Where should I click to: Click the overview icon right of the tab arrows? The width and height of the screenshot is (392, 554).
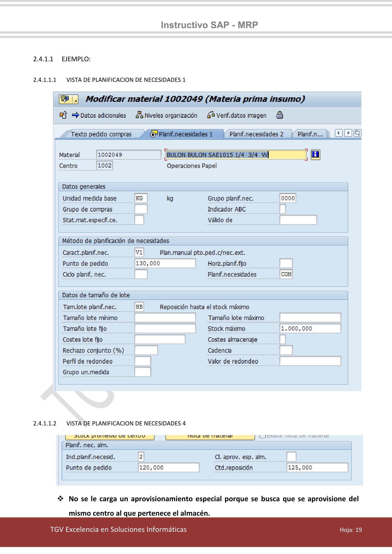357,133
